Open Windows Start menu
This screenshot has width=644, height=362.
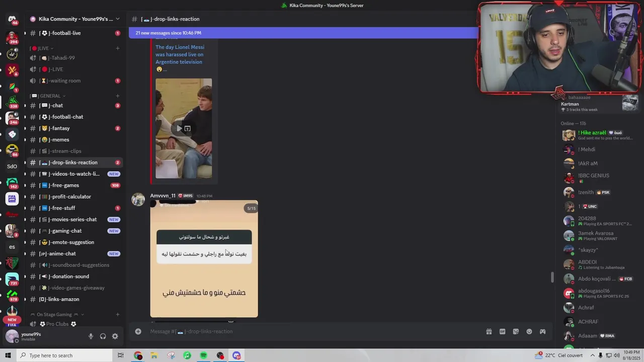click(8, 355)
